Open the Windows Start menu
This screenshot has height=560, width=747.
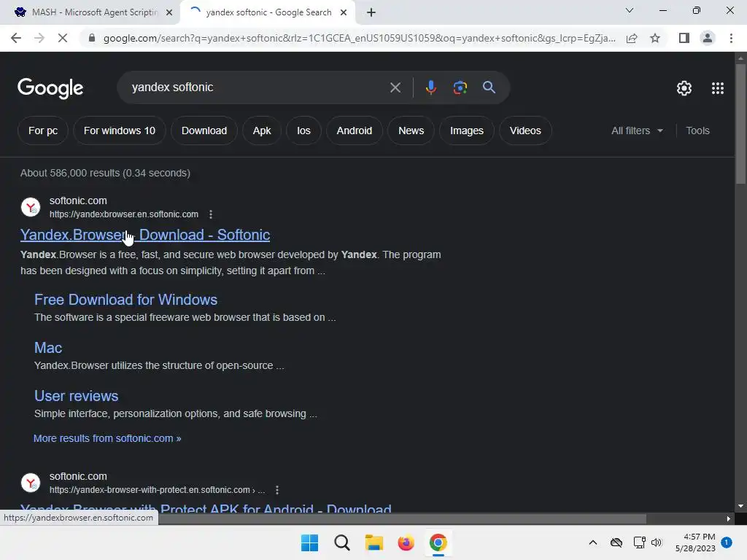tap(309, 542)
